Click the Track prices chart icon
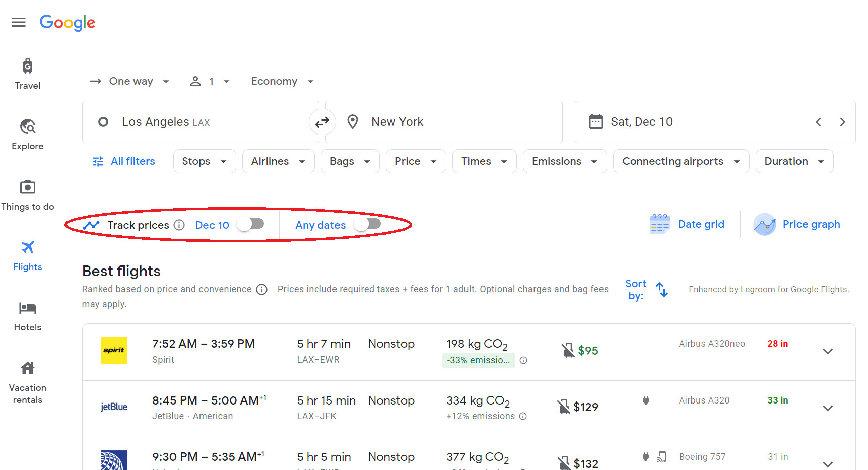This screenshot has width=868, height=470. click(91, 225)
